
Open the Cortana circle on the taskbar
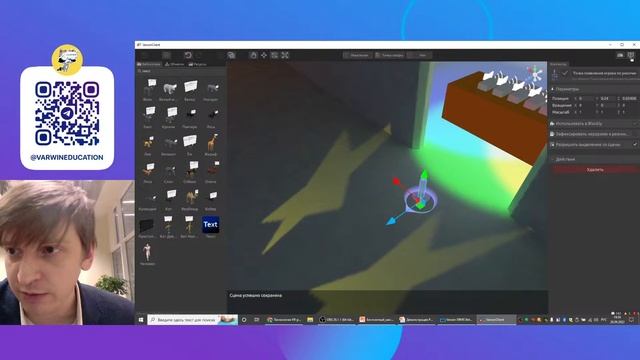244,320
